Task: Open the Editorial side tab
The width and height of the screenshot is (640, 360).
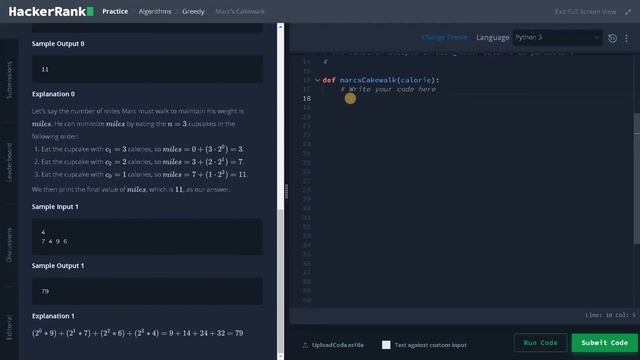Action: [9, 327]
